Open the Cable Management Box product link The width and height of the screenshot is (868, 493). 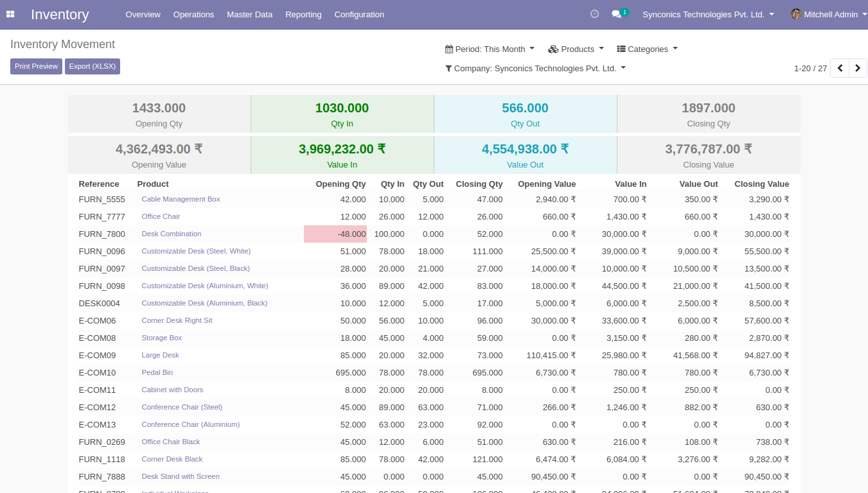tap(181, 200)
